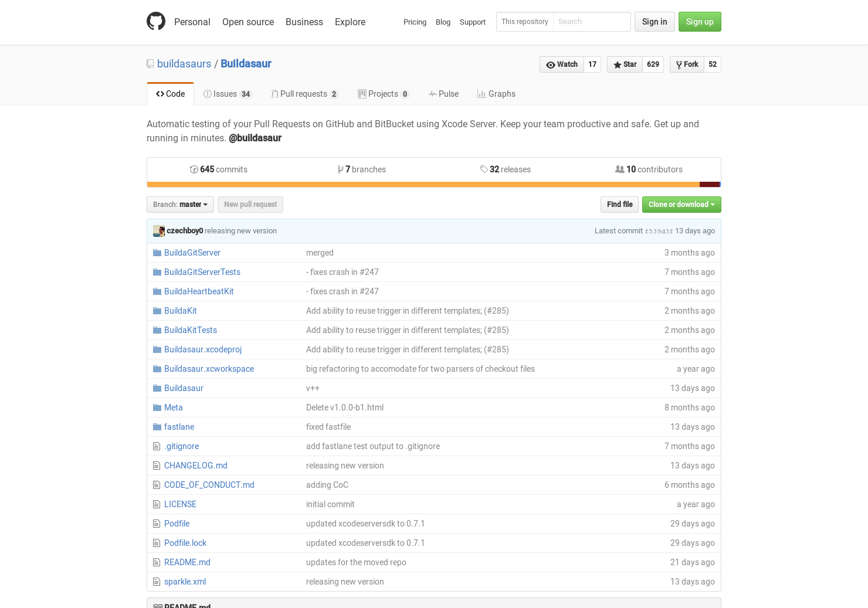
Task: Open the CHANGELOG.md file
Action: point(196,466)
